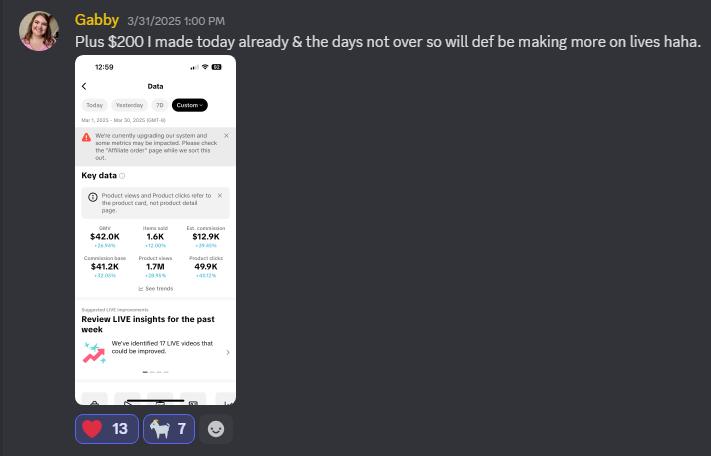The image size is (711, 456).
Task: Toggle the heart reaction with 13
Action: point(107,429)
